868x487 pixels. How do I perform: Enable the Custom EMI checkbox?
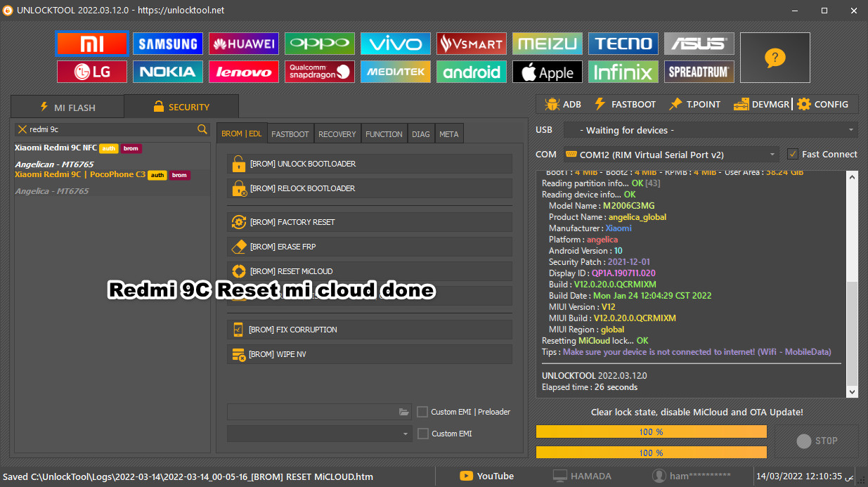coord(422,434)
